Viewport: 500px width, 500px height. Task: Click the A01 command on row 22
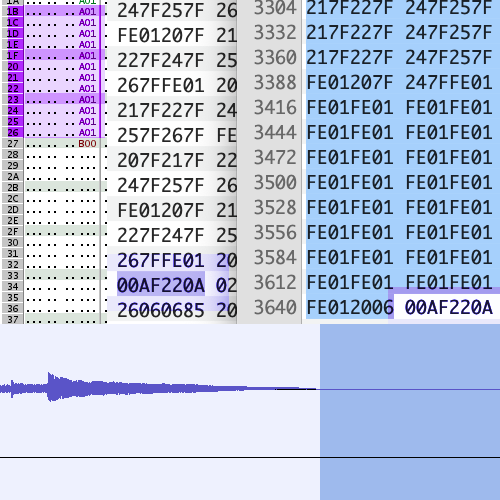(x=87, y=89)
